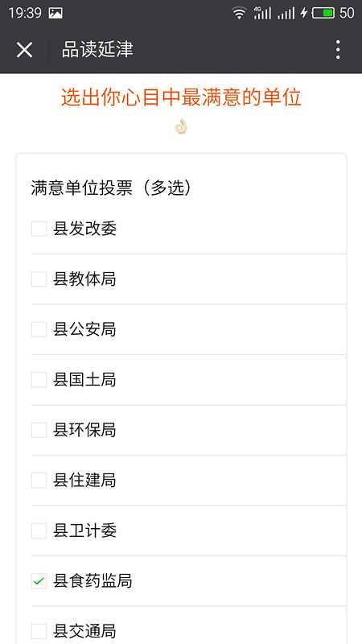The image size is (362, 644).
Task: Tap the 满意单位投票（多选） poll title
Action: tap(111, 188)
